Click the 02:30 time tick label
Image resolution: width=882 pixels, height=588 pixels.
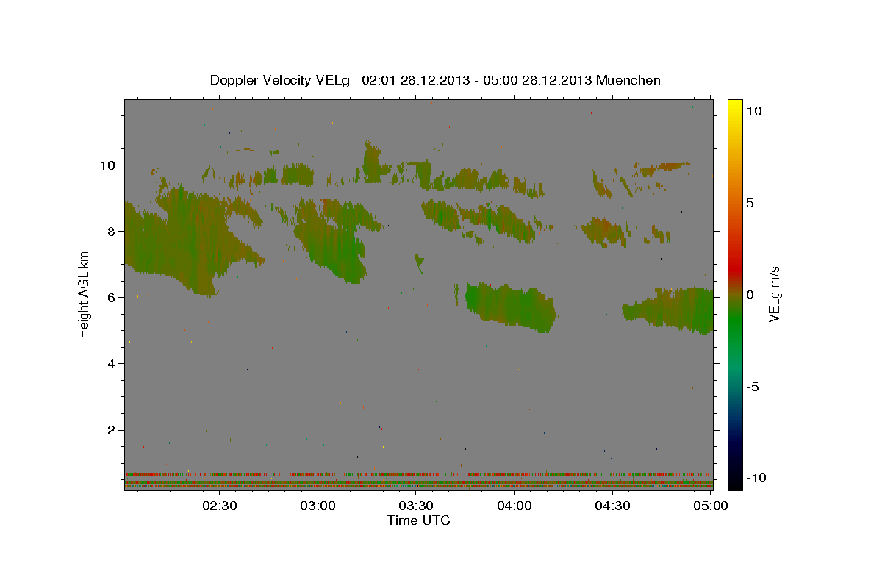coord(220,506)
